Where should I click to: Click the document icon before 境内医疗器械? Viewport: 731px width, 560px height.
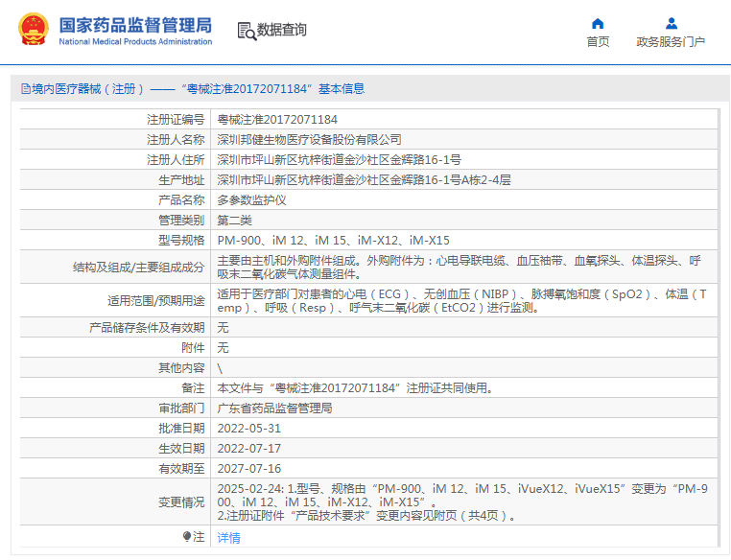(x=26, y=88)
